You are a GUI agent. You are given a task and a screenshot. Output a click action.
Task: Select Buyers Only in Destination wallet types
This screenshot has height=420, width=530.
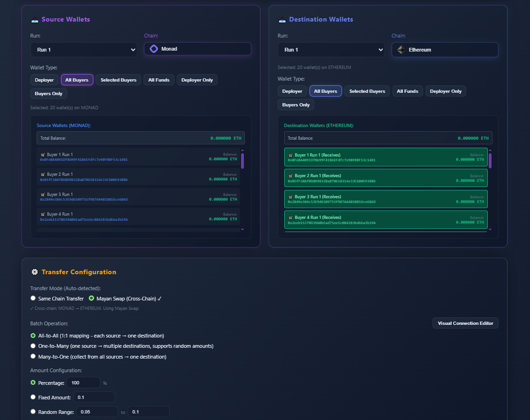click(x=295, y=105)
